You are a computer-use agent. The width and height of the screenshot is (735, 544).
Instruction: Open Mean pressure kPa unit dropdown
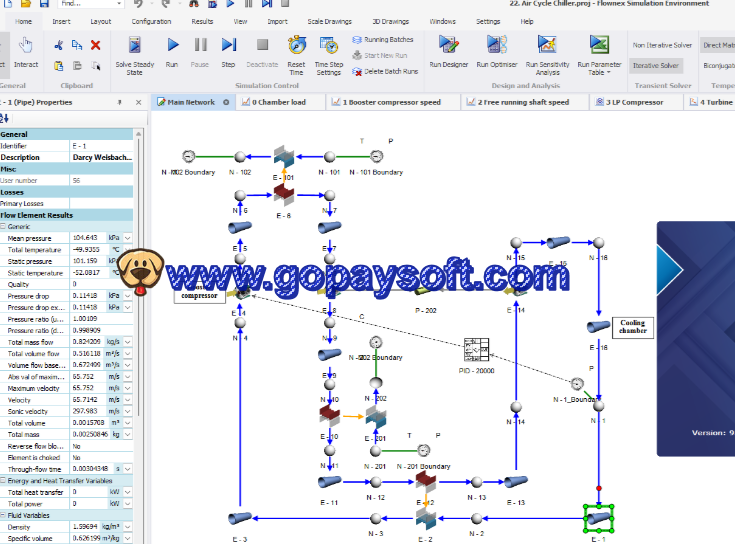click(x=126, y=238)
